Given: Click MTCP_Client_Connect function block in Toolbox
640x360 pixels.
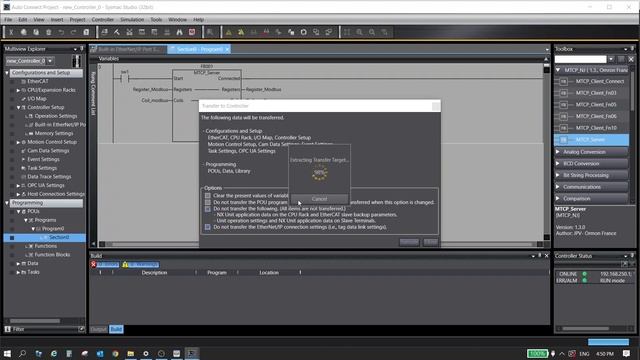Looking at the screenshot, I should point(591,81).
